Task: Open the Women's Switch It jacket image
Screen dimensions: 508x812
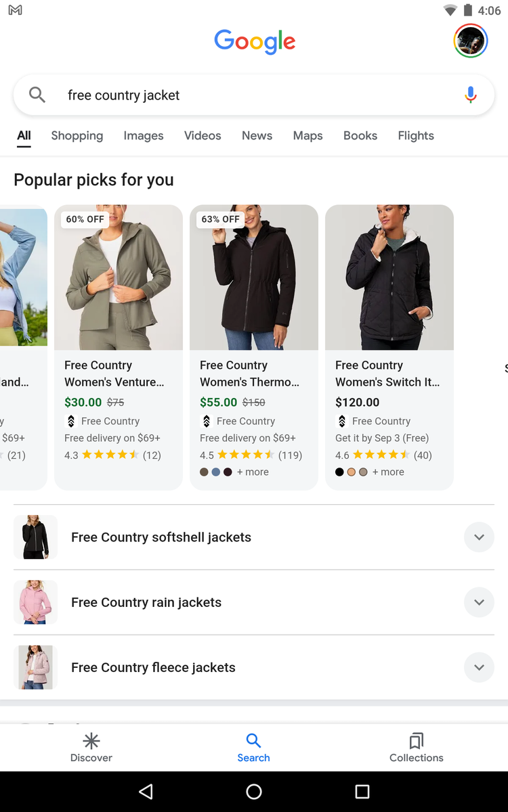Action: tap(389, 277)
